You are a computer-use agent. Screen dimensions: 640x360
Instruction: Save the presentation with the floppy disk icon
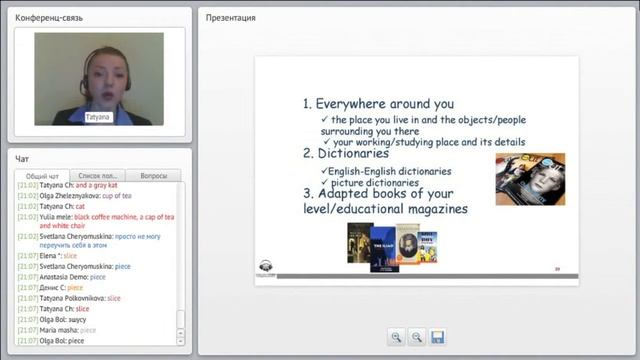tap(437, 337)
